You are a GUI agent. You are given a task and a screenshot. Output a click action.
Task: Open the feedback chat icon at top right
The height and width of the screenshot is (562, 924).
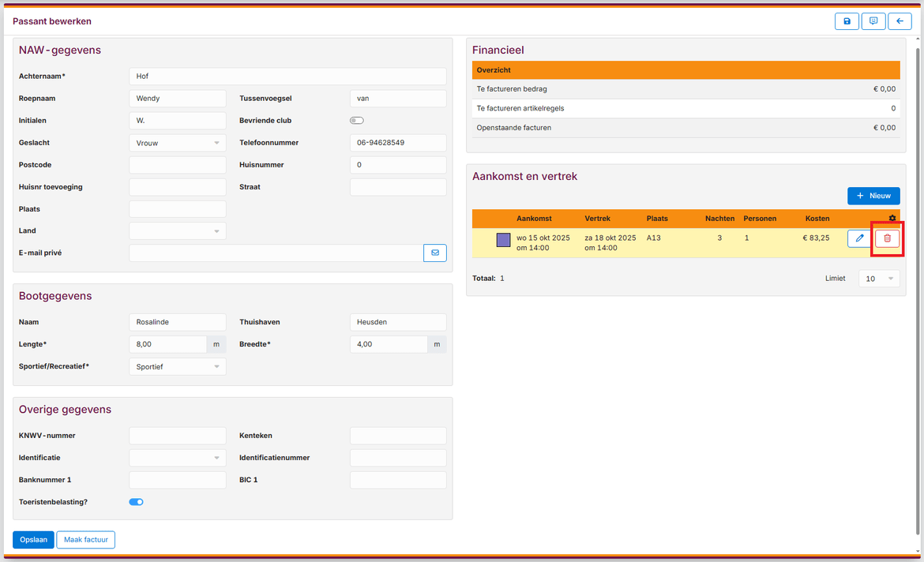coord(873,21)
